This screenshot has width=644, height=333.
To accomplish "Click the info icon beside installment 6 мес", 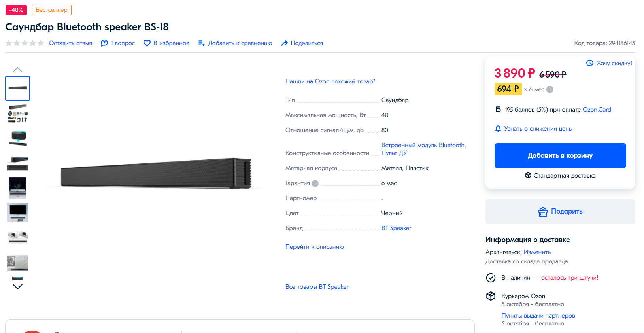I will coord(550,89).
